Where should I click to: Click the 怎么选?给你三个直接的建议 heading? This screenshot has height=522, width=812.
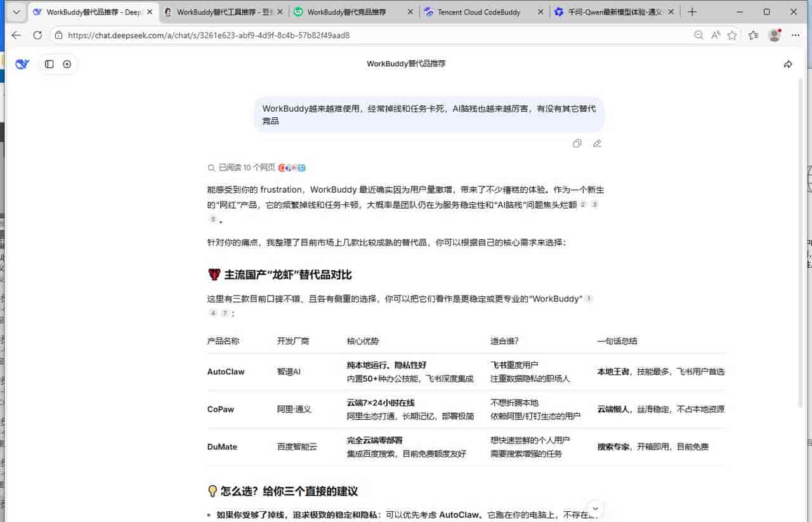point(282,492)
